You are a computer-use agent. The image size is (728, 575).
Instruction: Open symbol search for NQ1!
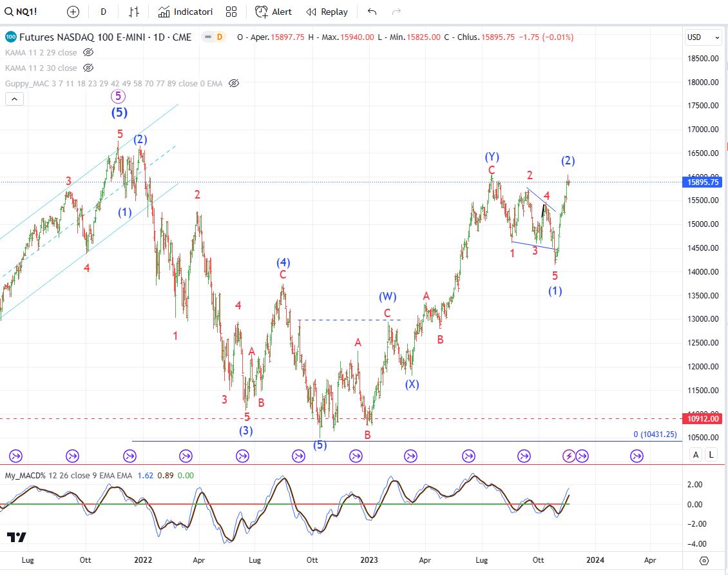(x=21, y=12)
